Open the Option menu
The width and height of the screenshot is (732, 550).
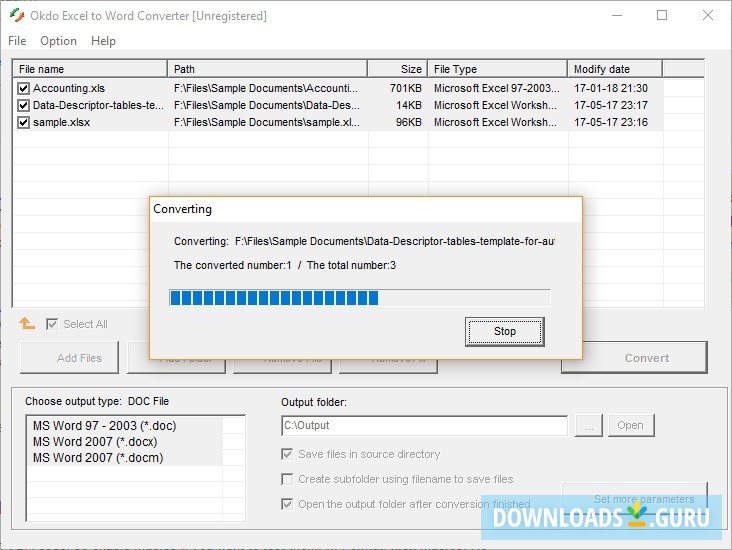pyautogui.click(x=58, y=41)
